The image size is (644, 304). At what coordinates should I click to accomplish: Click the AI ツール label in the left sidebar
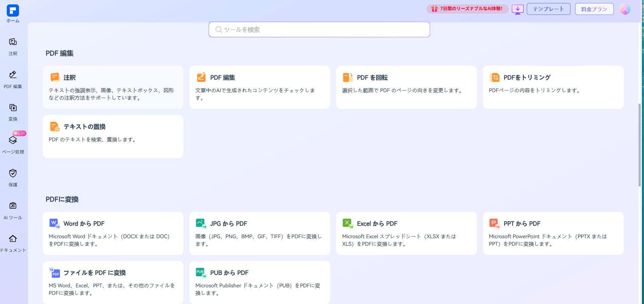[13, 218]
